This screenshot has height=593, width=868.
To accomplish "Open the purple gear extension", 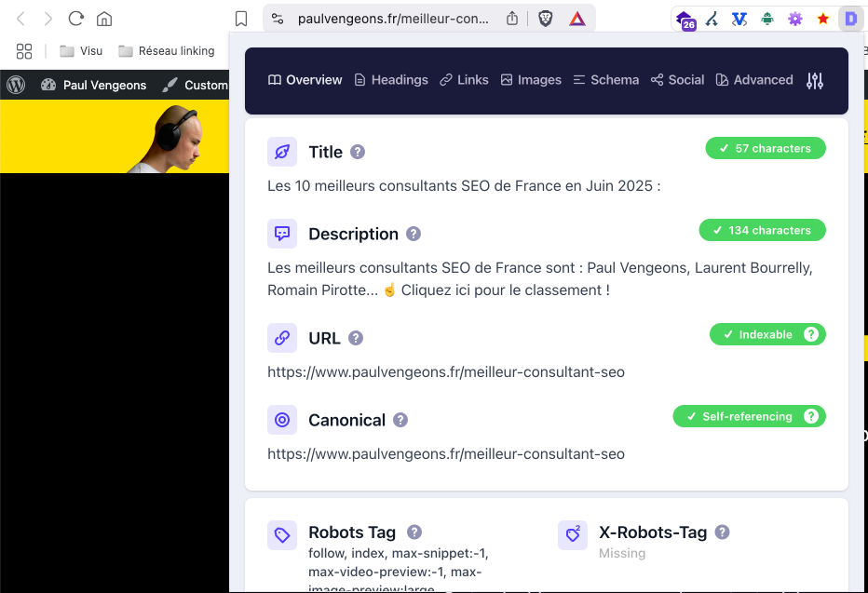I will coord(795,20).
